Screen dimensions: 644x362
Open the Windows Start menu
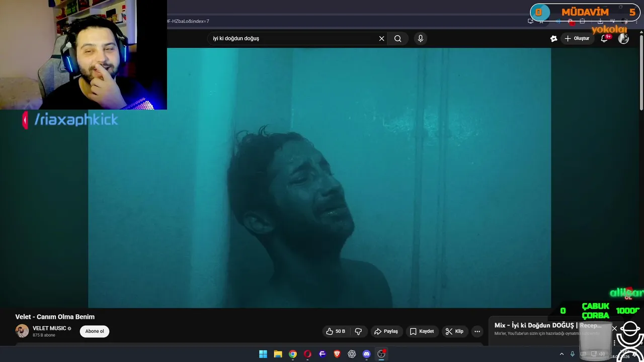[263, 354]
